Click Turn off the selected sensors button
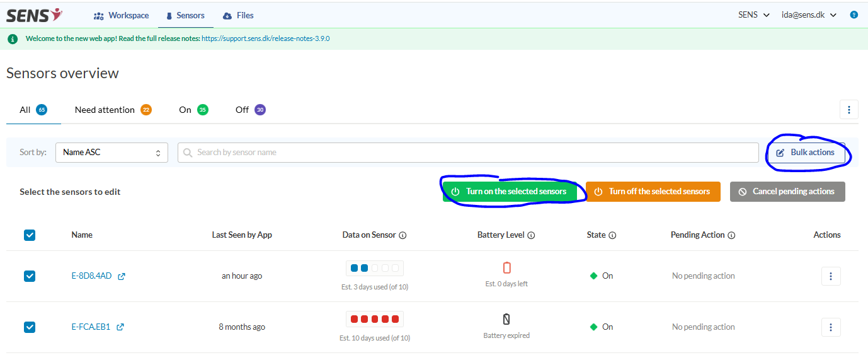The height and width of the screenshot is (355, 868). 653,192
